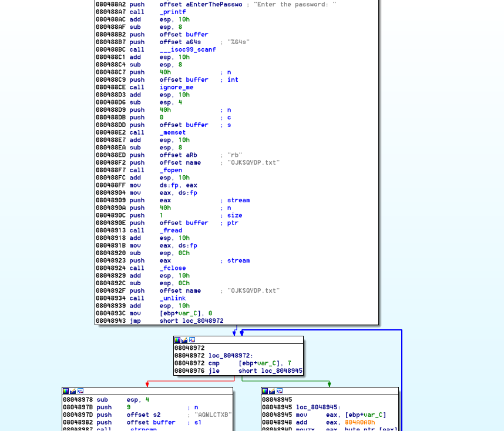The width and height of the screenshot is (504, 431).
Task: Set node color on the strncmp block at 08048978
Action: tap(66, 391)
